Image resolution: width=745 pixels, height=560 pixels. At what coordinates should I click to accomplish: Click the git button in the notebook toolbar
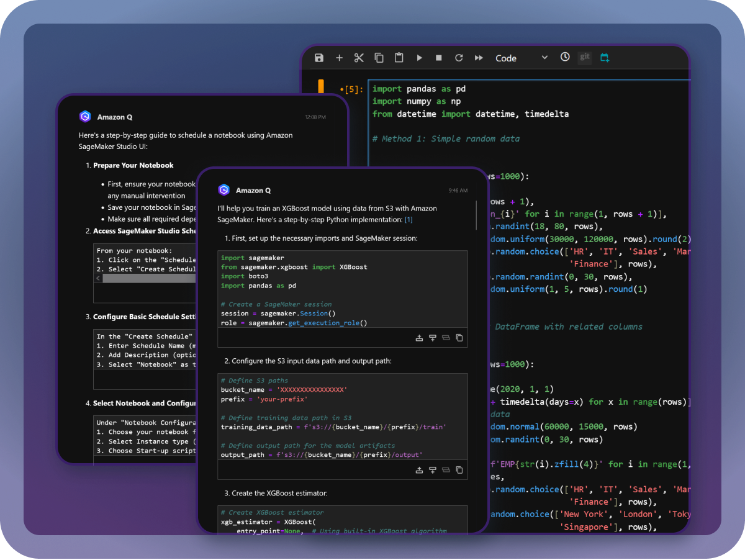[585, 57]
